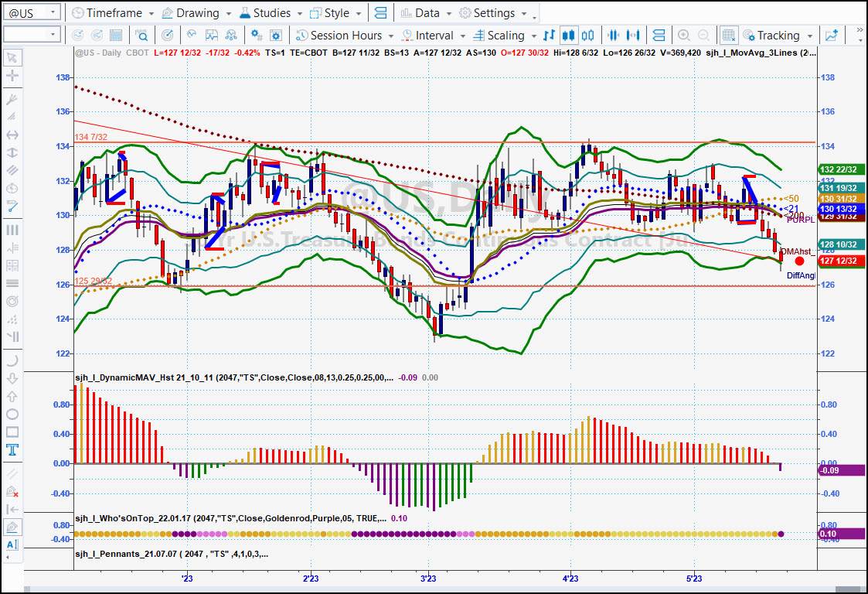Select the rectangle drawing tool
868x594 pixels.
point(12,432)
